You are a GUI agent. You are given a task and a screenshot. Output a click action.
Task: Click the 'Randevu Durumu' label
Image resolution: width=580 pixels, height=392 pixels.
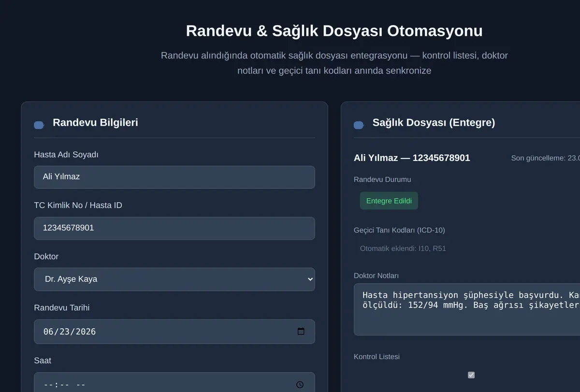pyautogui.click(x=382, y=179)
